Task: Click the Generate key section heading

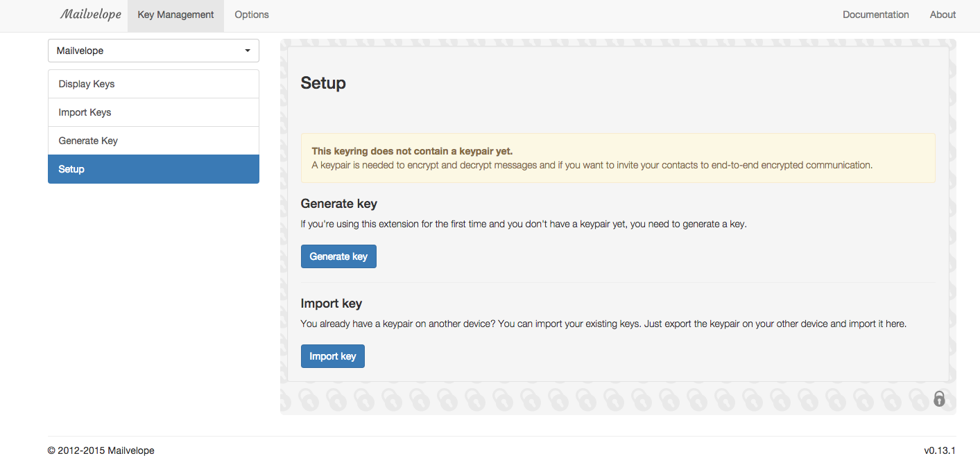Action: pyautogui.click(x=338, y=204)
